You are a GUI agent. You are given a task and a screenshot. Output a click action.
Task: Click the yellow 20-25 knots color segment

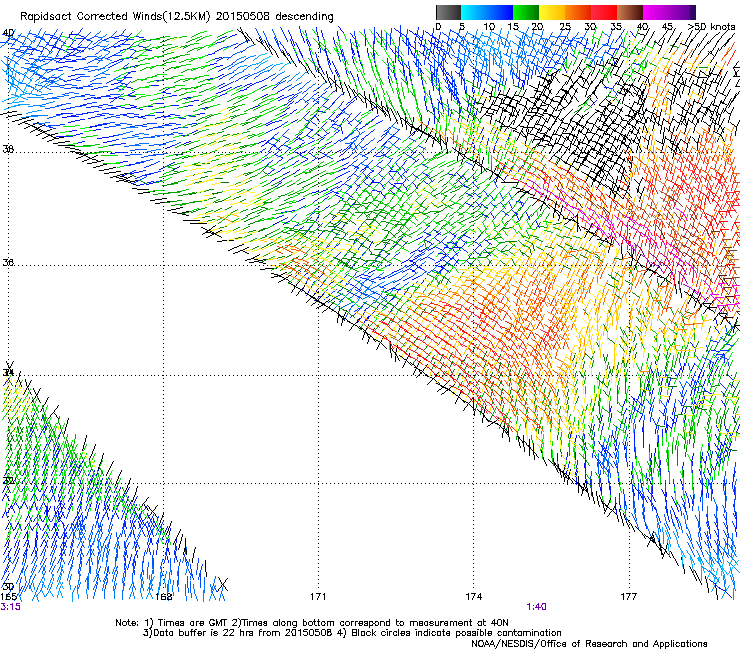pyautogui.click(x=552, y=12)
